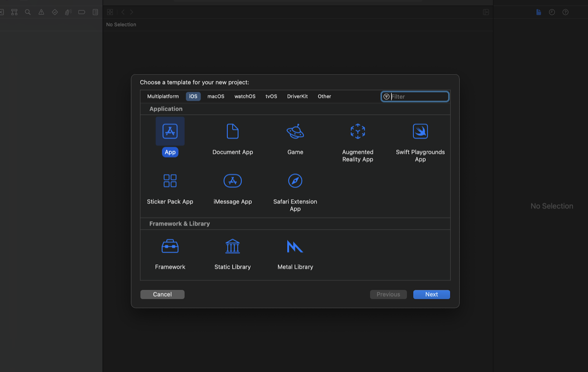Choose the Document App template

pyautogui.click(x=232, y=131)
